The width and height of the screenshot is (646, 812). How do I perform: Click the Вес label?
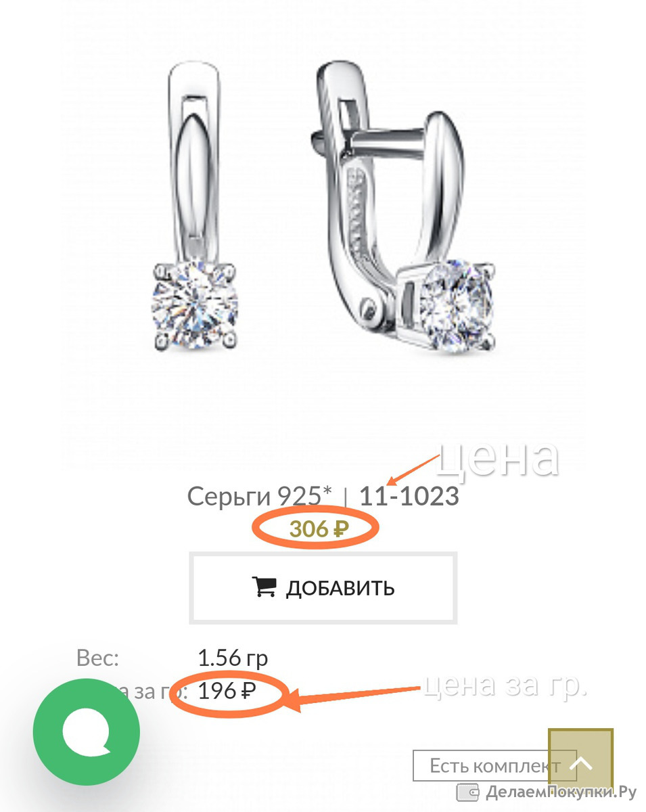pyautogui.click(x=97, y=658)
